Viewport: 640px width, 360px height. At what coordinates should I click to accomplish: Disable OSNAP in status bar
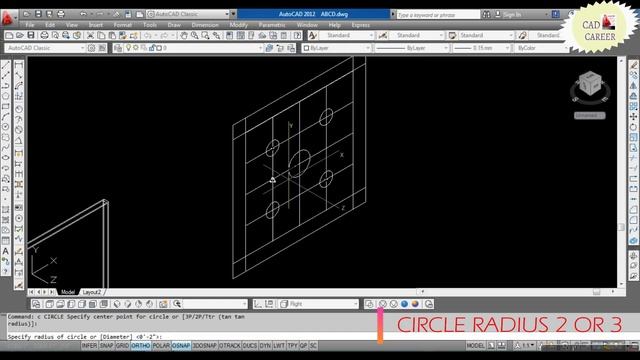point(181,346)
